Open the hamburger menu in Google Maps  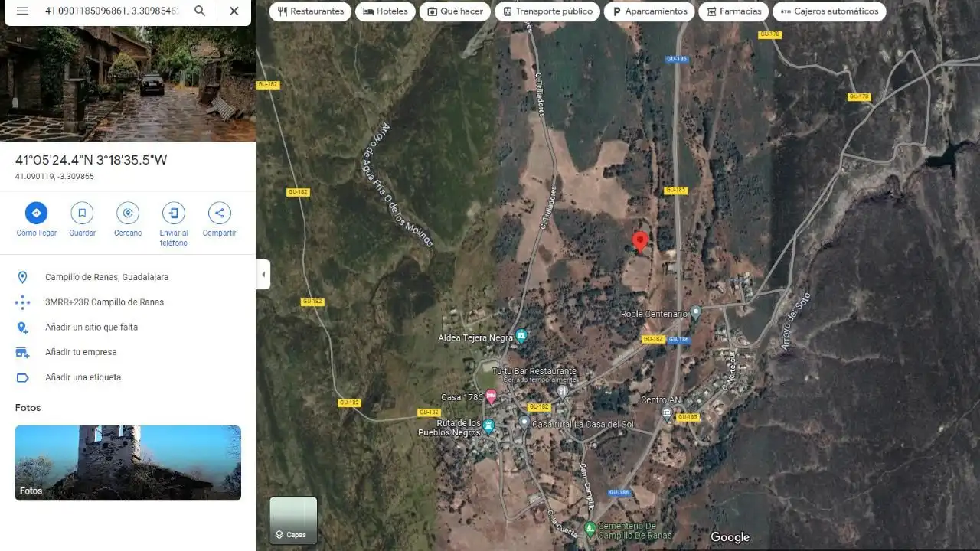(22, 11)
